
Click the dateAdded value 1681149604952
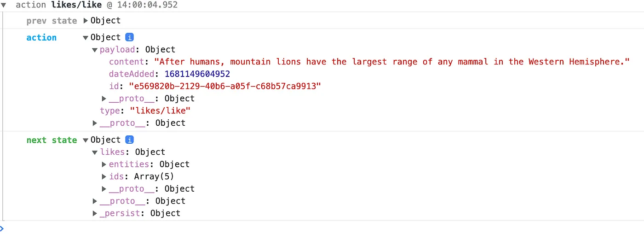click(x=197, y=74)
